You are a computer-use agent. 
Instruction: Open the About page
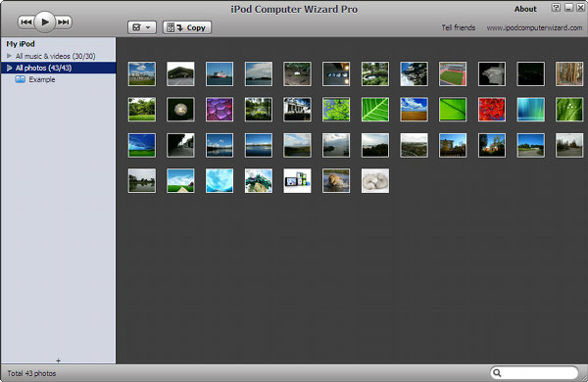tap(525, 9)
